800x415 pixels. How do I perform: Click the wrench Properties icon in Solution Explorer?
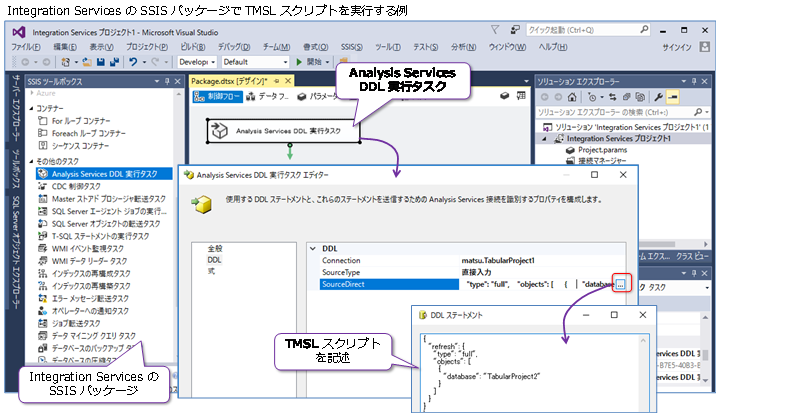659,97
